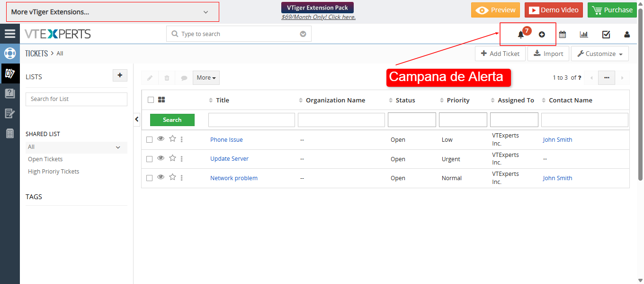Viewport: 644px width, 284px height.
Task: Open the edit-note sidebar icon
Action: point(10,113)
